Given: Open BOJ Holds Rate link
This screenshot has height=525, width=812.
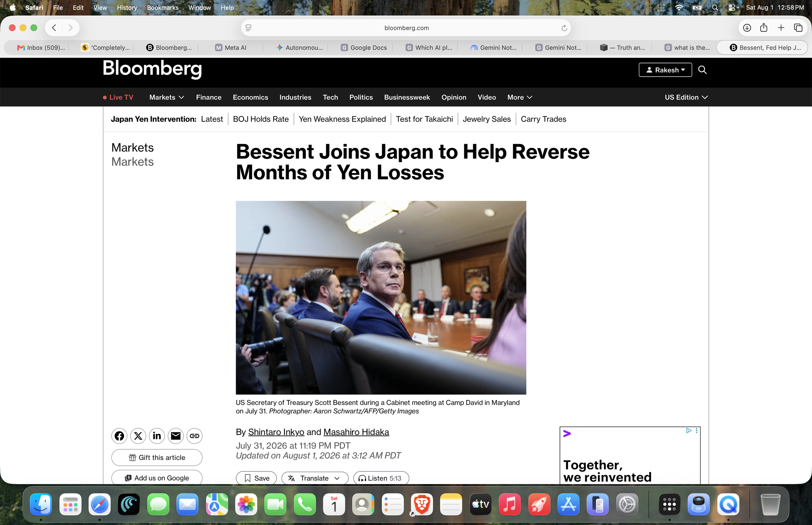Looking at the screenshot, I should pyautogui.click(x=261, y=119).
